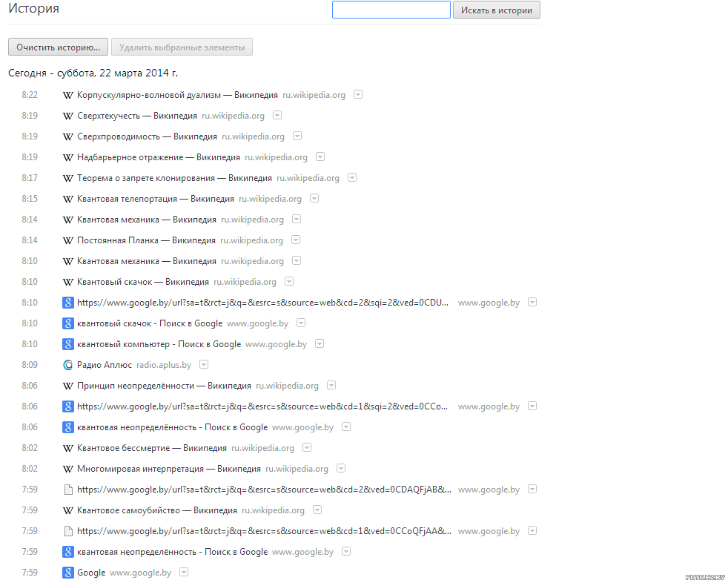Image resolution: width=728 pixels, height=583 pixels.
Task: Click Google icon of 7:59 квантовая неопределённость search
Action: (67, 552)
